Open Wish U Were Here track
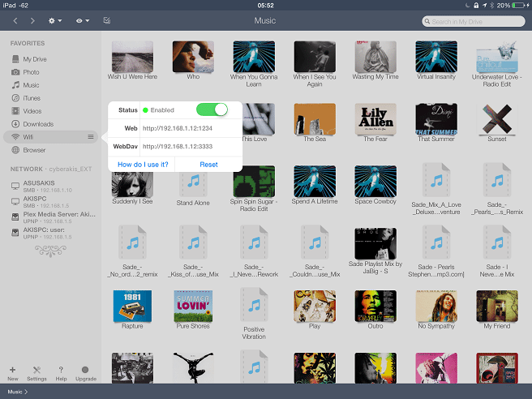Viewport: 532px width, 399px height. pyautogui.click(x=132, y=60)
